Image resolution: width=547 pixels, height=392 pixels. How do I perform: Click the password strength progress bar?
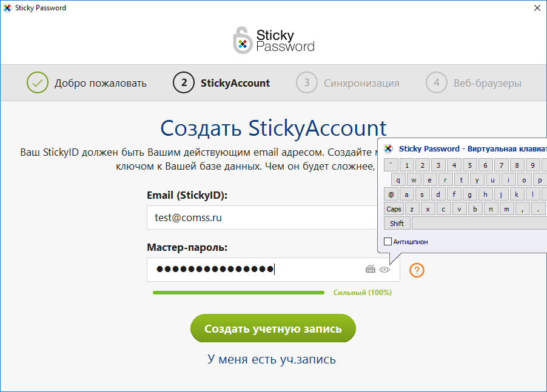pos(238,293)
